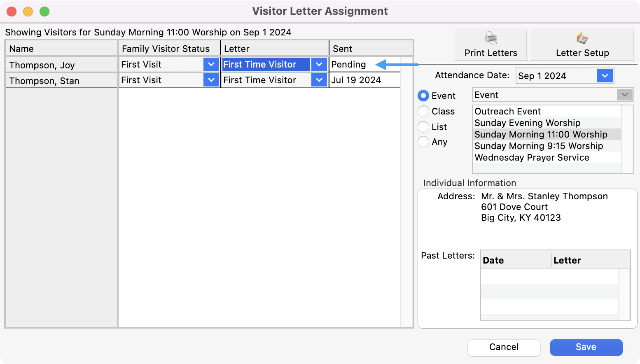Choose the List radio option

(423, 127)
